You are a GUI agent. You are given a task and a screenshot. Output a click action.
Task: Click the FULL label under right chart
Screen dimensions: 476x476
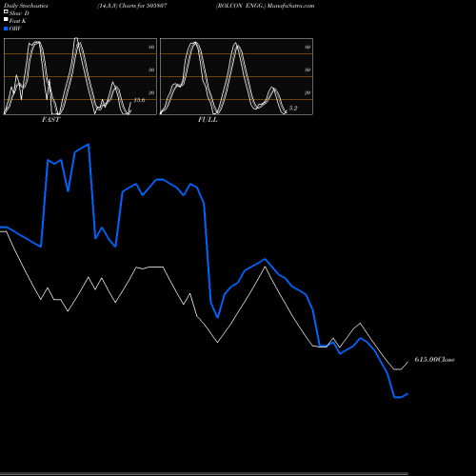tap(208, 120)
